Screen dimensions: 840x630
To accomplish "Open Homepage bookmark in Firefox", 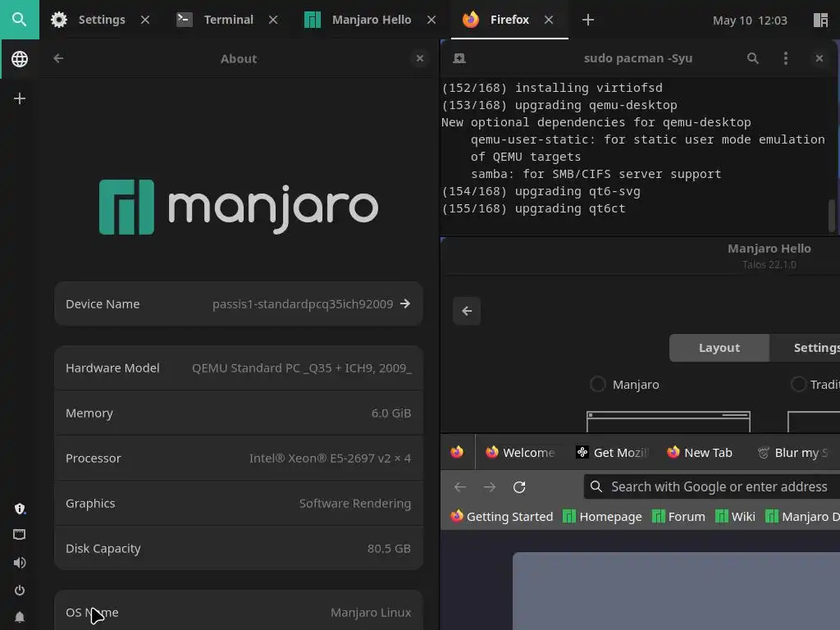I will (x=602, y=517).
